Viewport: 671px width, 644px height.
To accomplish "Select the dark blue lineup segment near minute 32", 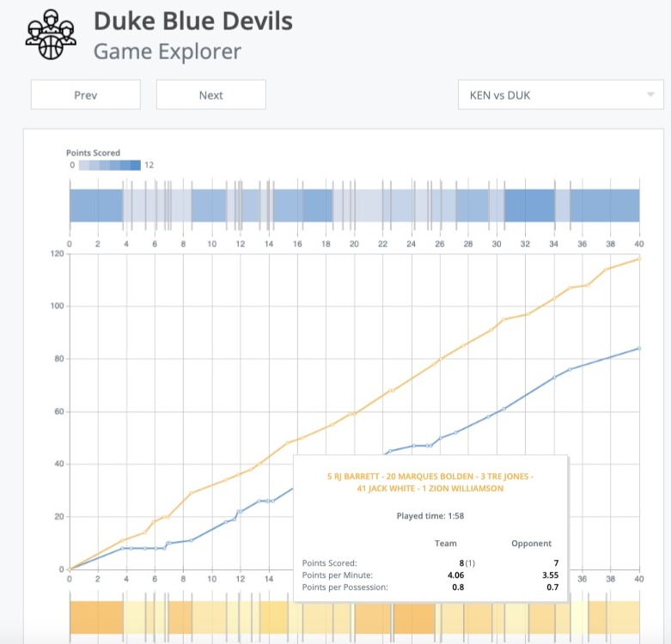I will (529, 207).
